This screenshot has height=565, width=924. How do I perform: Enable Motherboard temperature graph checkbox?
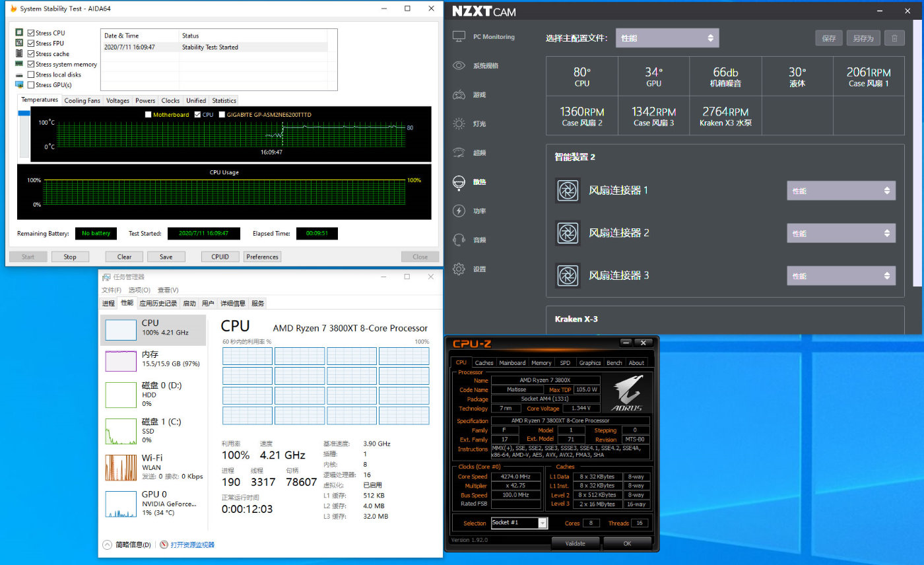tap(148, 115)
